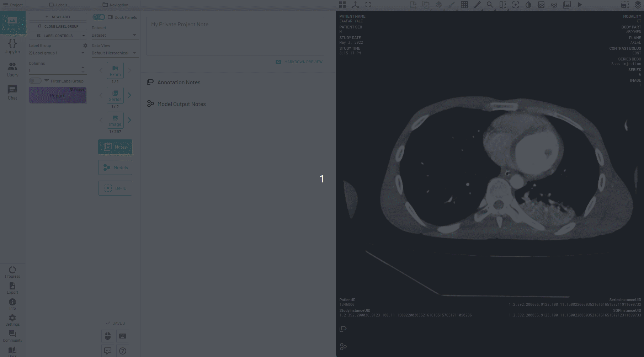644x357 pixels.
Task: Toggle the Notes panel button
Action: (x=115, y=147)
